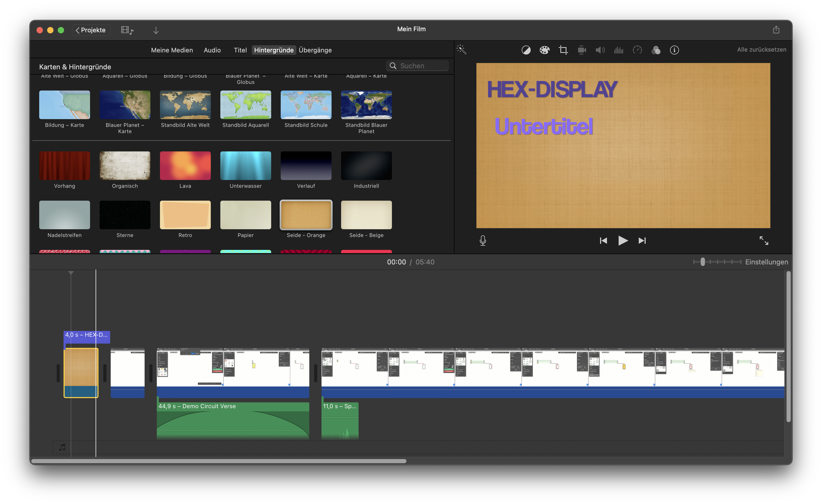
Task: Switch to the Titel tab
Action: [240, 50]
